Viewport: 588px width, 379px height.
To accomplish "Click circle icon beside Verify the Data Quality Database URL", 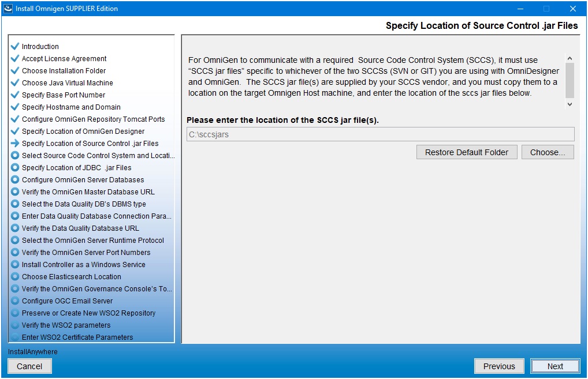I will 15,228.
